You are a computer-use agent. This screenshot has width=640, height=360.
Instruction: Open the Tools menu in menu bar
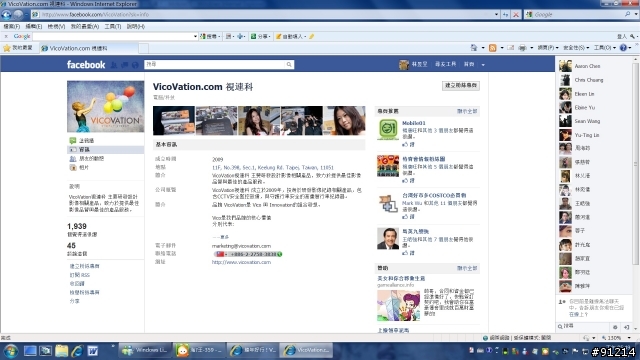113,26
